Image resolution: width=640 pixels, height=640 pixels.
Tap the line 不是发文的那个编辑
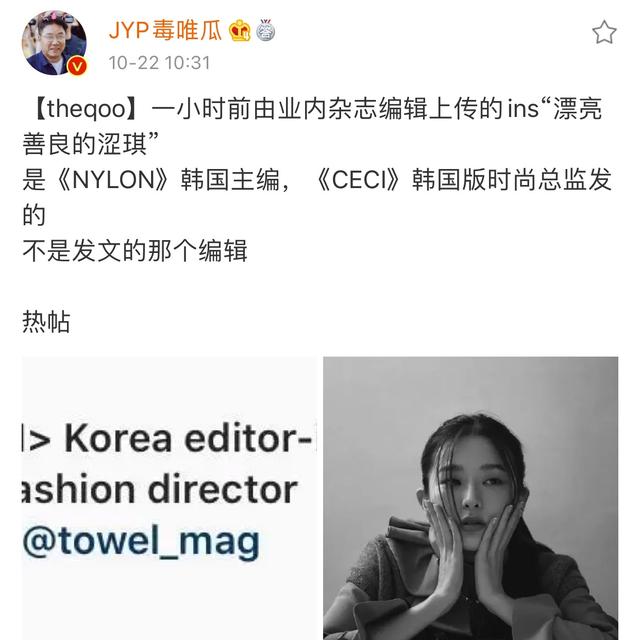pyautogui.click(x=135, y=251)
